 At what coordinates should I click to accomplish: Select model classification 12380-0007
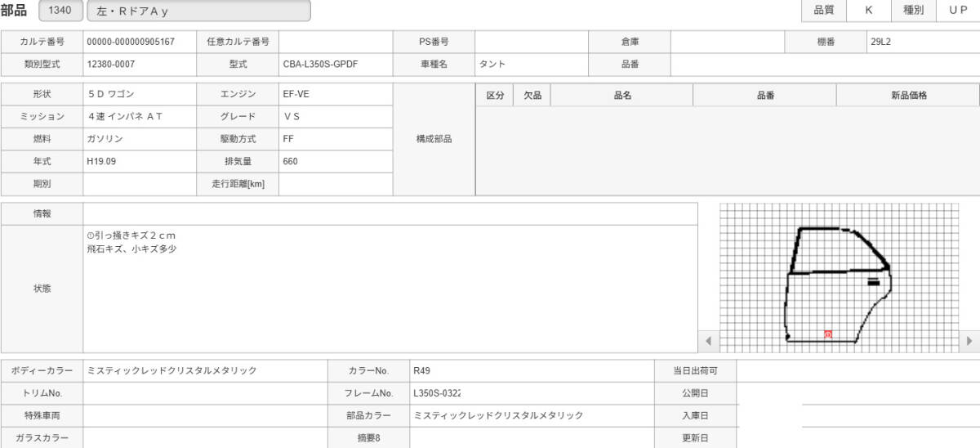[x=111, y=64]
